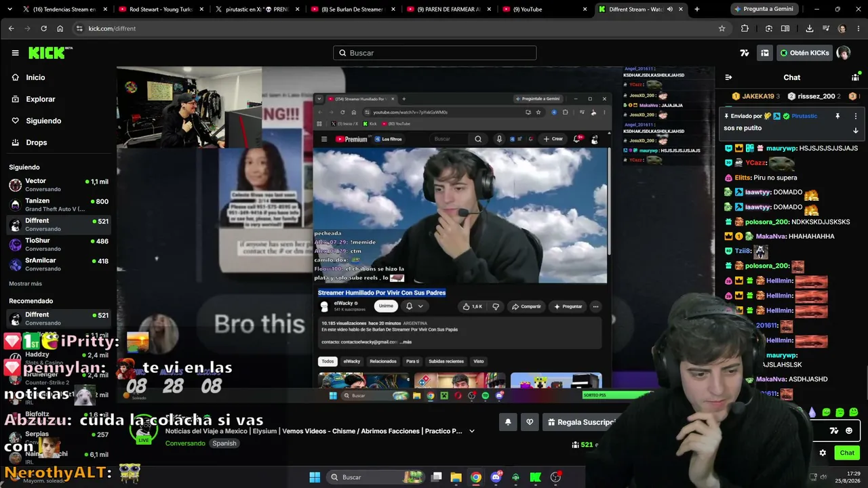Click Mostrar más under Siguiendo
This screenshot has height=488, width=868.
(25, 283)
